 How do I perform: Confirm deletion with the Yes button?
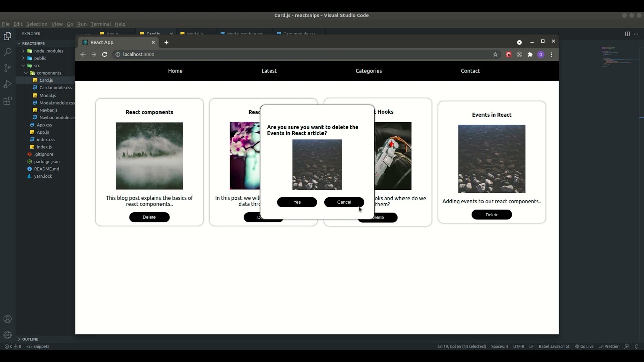pyautogui.click(x=297, y=202)
